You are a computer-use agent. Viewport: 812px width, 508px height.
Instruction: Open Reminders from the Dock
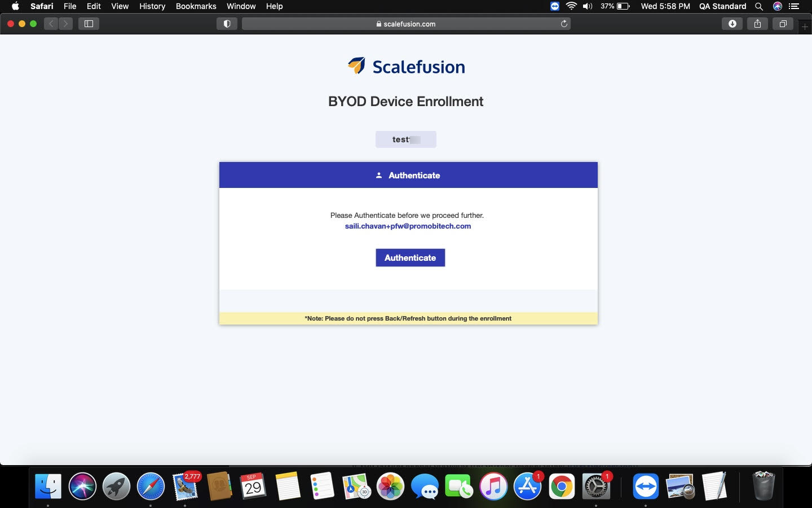pos(322,487)
